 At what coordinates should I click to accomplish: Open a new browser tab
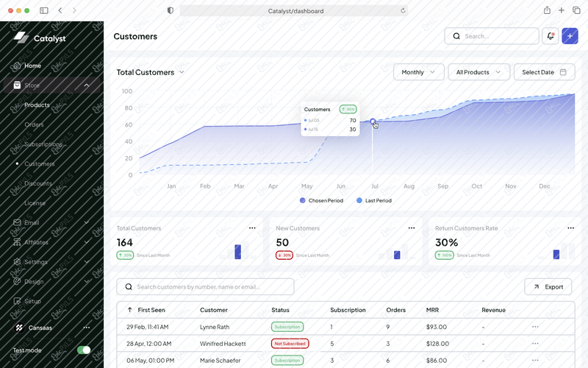(x=562, y=10)
